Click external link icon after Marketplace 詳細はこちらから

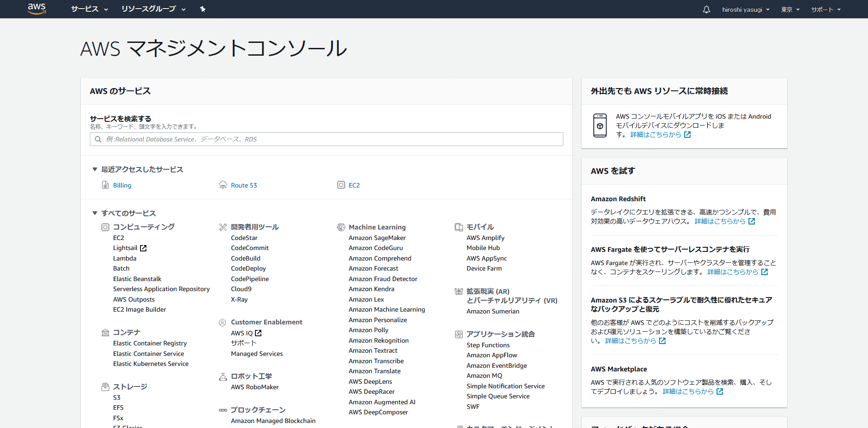click(720, 391)
